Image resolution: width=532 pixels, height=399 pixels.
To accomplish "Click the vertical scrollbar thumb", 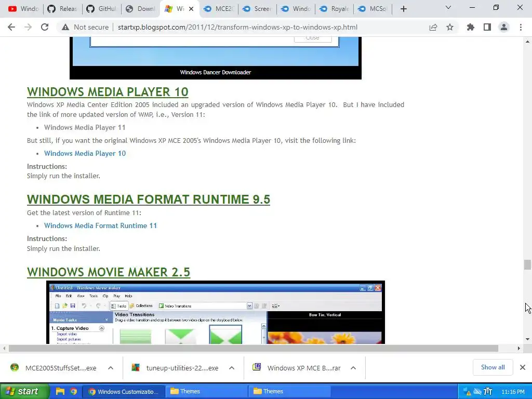I will pyautogui.click(x=527, y=264).
